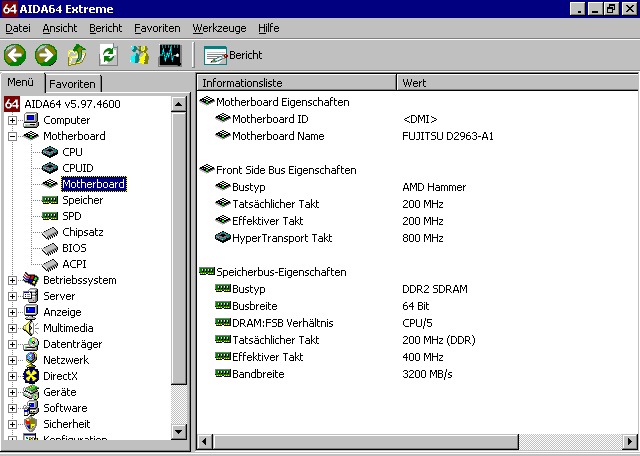Viewport: 640px width, 456px height.
Task: Click the Netzwerk icon in the tree
Action: click(31, 360)
